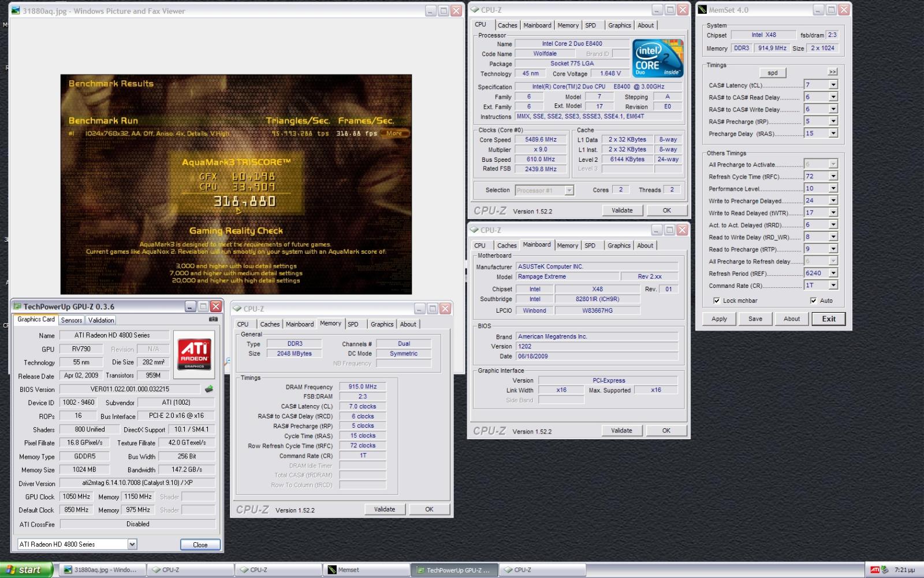Switch to 31880aq.jpg taskbar item
This screenshot has height=578, width=924.
tap(103, 570)
